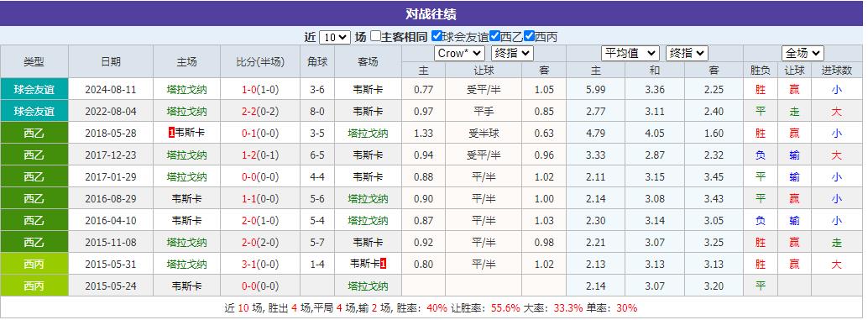Uncheck the 西丙 league checkbox

click(529, 37)
